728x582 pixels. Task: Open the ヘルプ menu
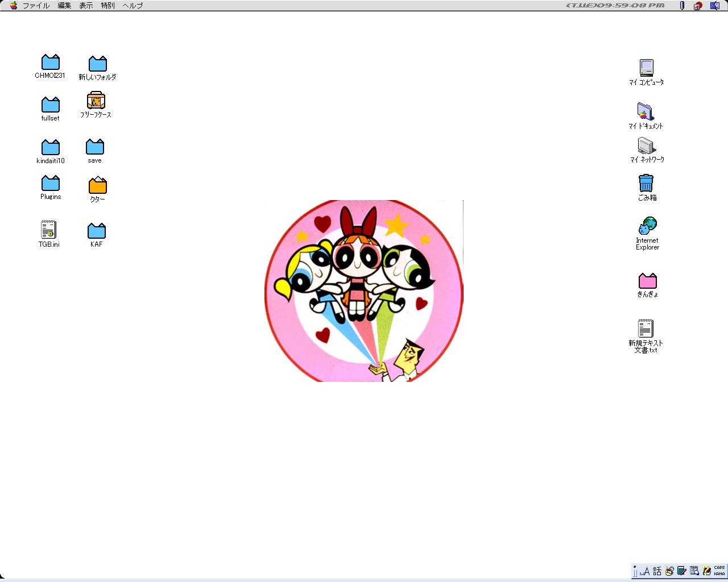(133, 6)
